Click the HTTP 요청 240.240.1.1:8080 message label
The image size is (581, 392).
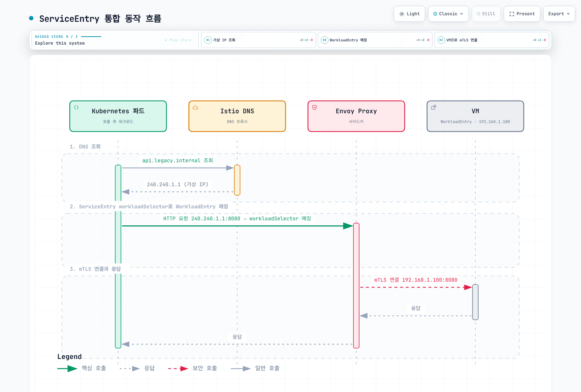click(237, 219)
